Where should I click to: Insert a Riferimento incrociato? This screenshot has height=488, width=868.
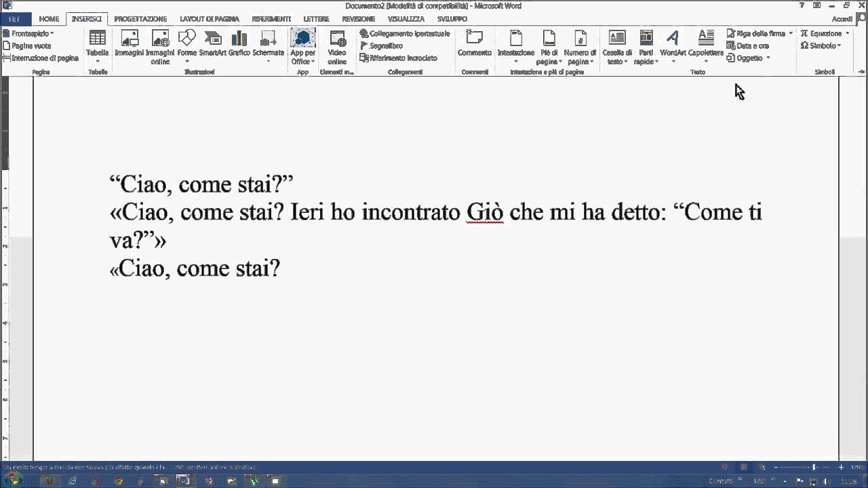coord(399,58)
